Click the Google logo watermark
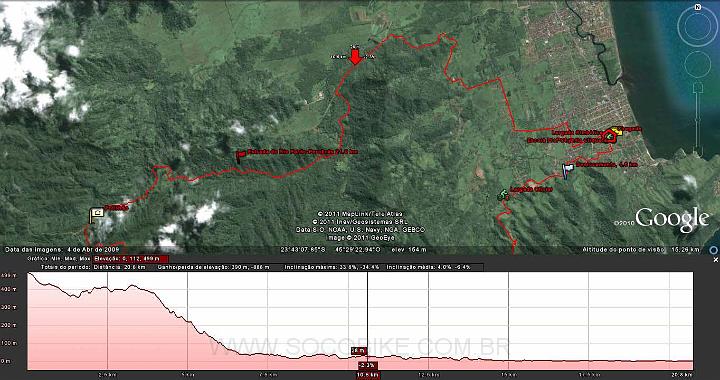 pyautogui.click(x=672, y=219)
